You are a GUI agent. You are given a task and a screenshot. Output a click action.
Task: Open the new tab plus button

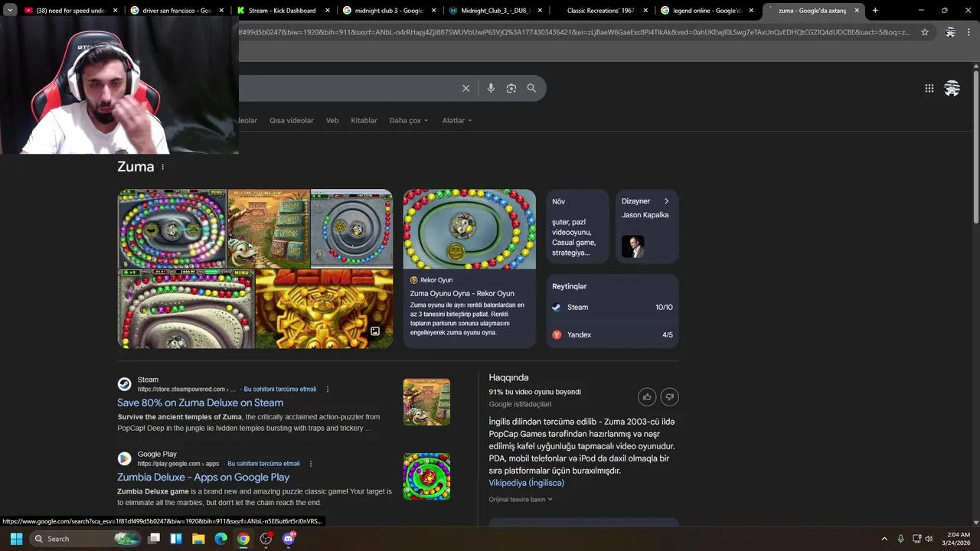(875, 11)
